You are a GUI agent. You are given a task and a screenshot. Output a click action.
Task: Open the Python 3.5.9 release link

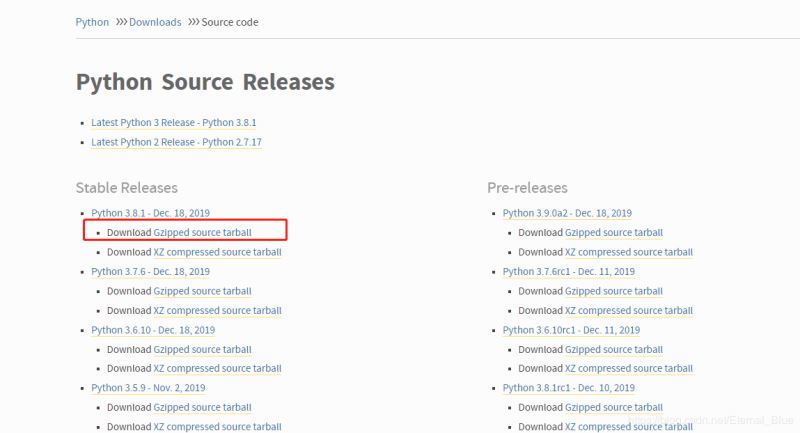click(x=148, y=388)
